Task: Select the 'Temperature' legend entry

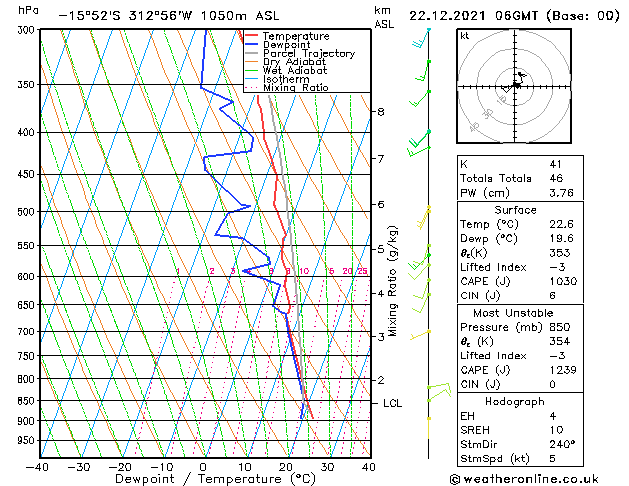Action: point(296,36)
